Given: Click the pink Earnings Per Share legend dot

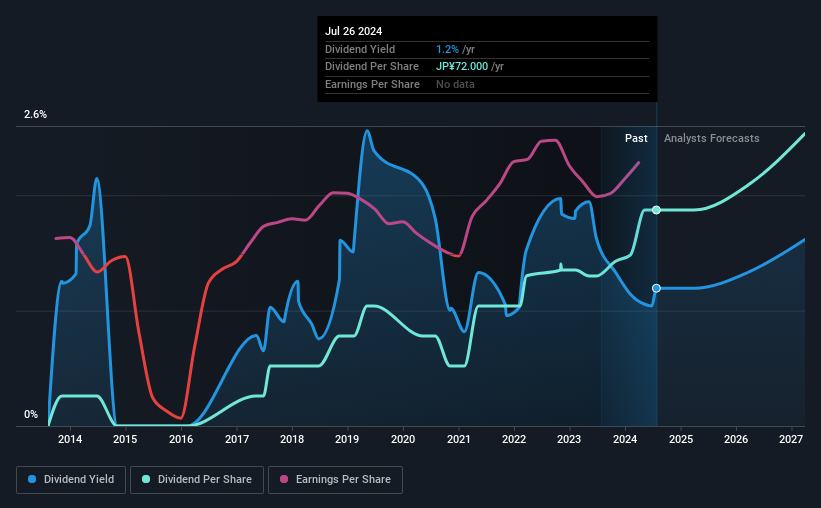Looking at the screenshot, I should pos(284,479).
